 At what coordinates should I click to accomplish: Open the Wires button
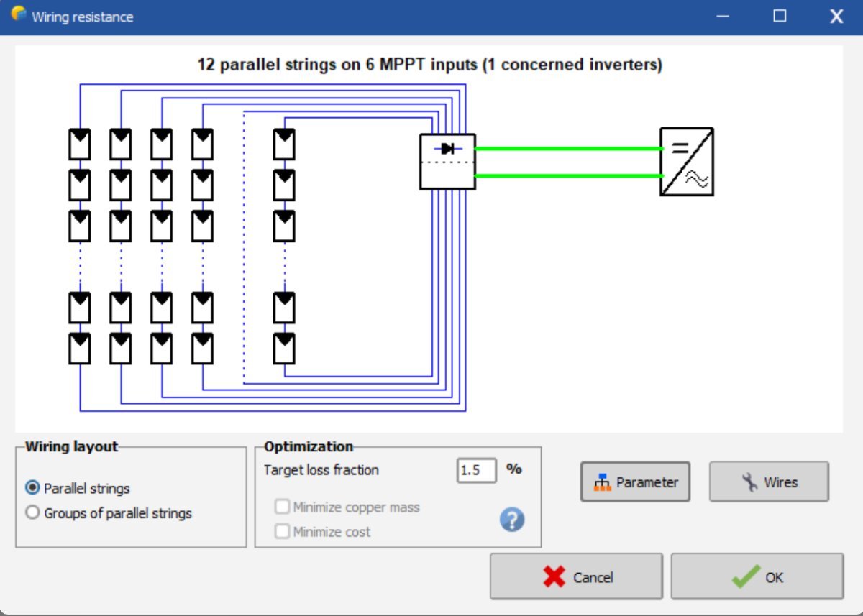769,482
